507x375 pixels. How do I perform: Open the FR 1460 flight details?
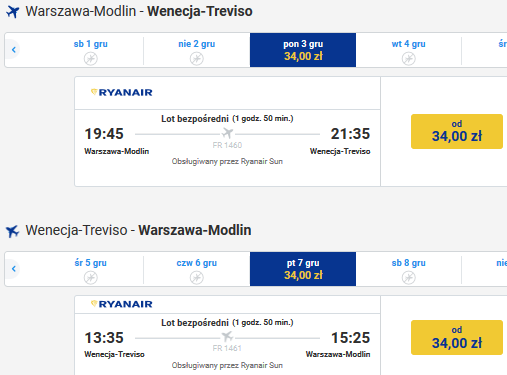227,145
